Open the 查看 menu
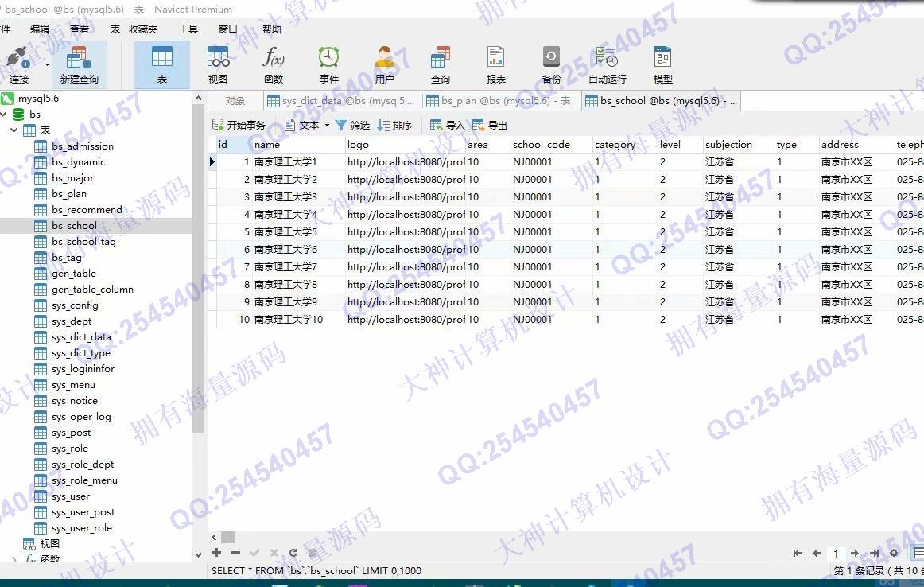Image resolution: width=924 pixels, height=587 pixels. click(x=79, y=29)
